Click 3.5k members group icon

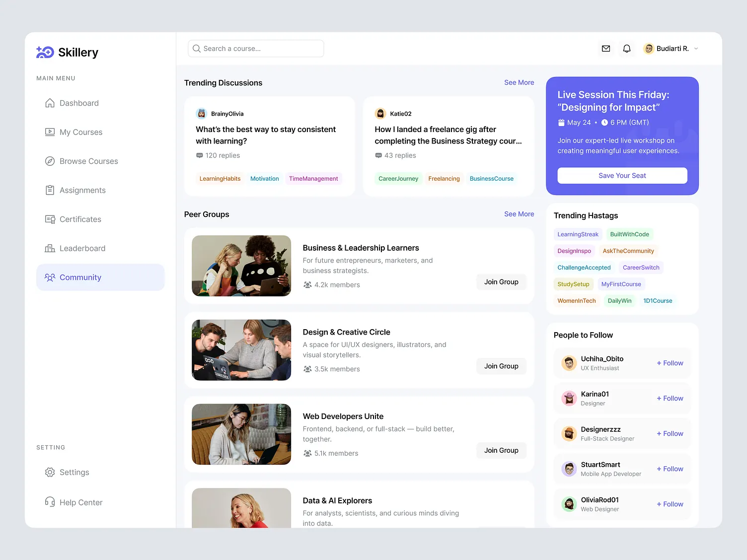tap(307, 369)
